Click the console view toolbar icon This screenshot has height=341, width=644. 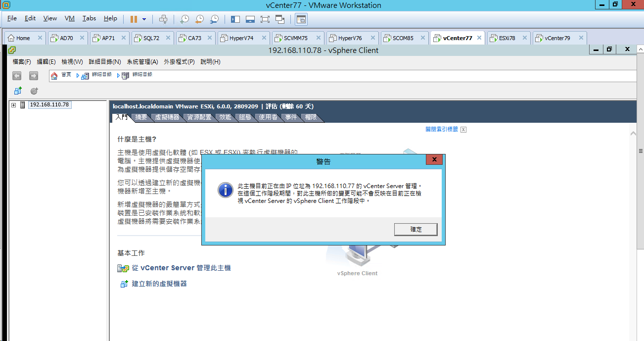click(301, 19)
